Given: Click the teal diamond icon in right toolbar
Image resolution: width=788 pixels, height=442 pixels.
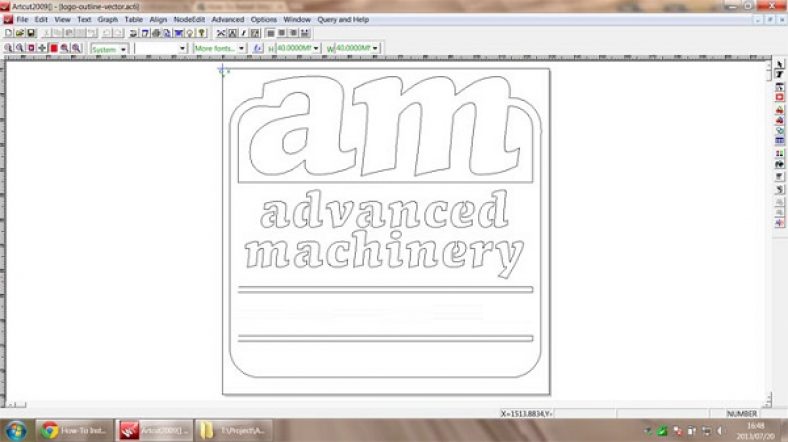Looking at the screenshot, I should [779, 131].
